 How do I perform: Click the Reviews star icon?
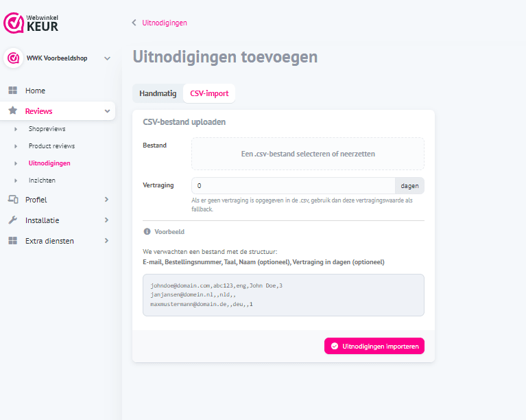12,110
